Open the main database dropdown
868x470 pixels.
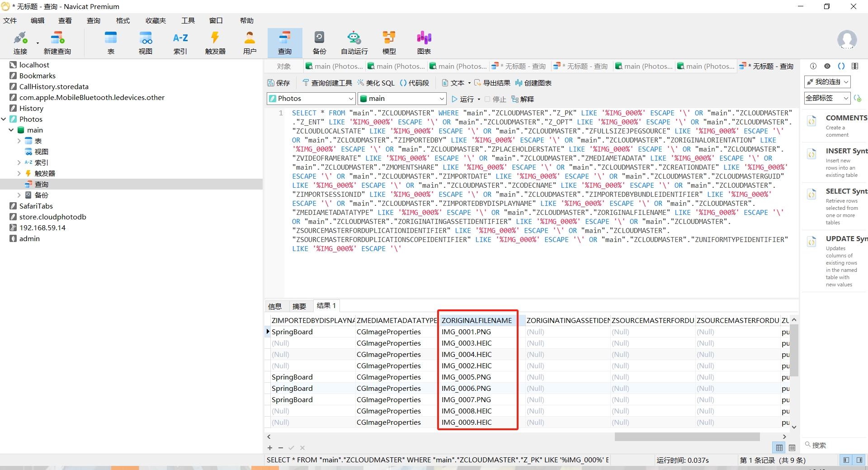coord(402,99)
